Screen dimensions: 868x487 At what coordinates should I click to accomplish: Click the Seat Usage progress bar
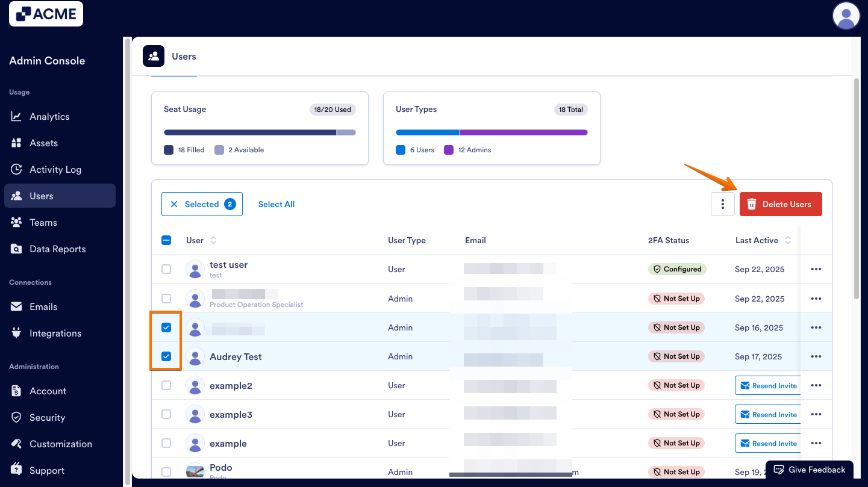tap(260, 132)
